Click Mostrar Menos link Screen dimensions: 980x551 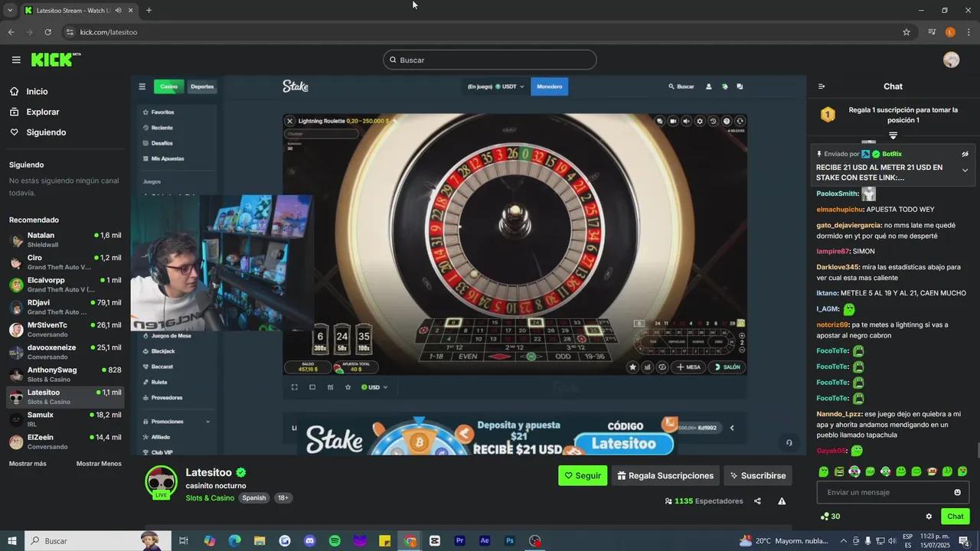tap(99, 464)
